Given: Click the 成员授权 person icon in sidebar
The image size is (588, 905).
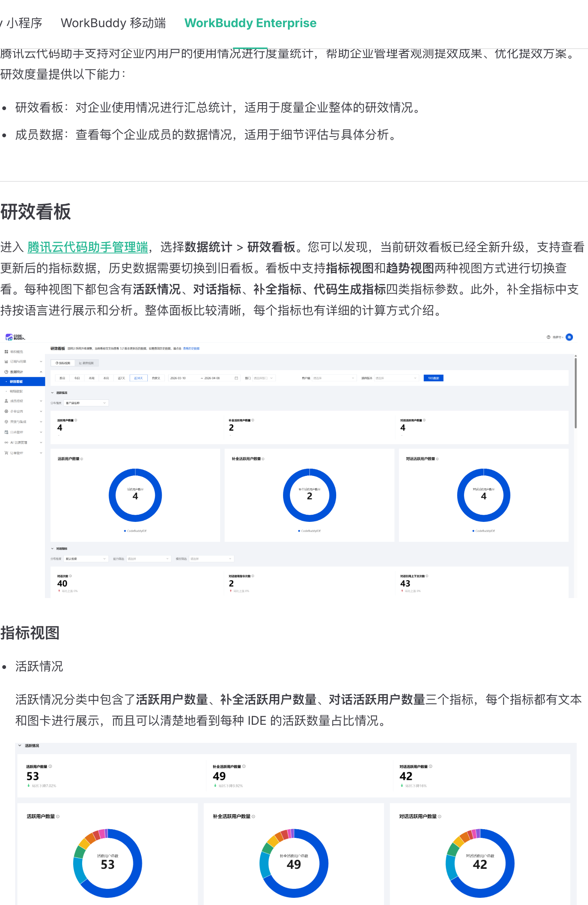Looking at the screenshot, I should (x=6, y=401).
